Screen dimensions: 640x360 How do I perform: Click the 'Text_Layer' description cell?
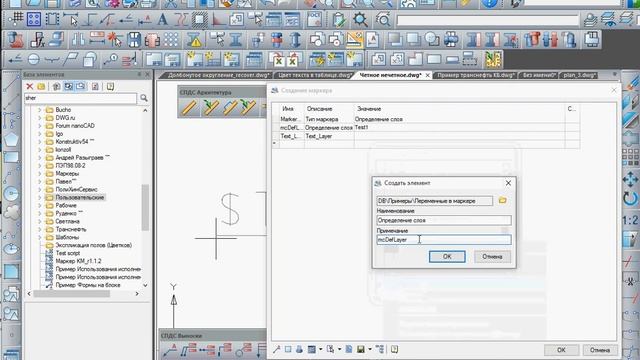click(329, 136)
